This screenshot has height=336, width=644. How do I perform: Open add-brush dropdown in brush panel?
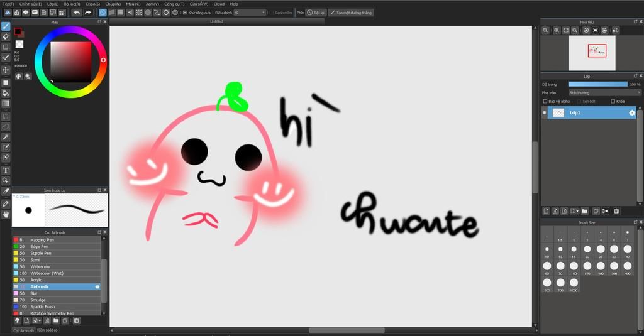click(36, 320)
